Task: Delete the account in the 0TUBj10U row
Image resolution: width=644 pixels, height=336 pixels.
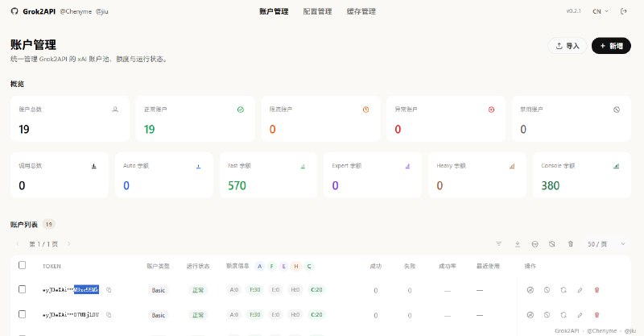Action: [597, 315]
